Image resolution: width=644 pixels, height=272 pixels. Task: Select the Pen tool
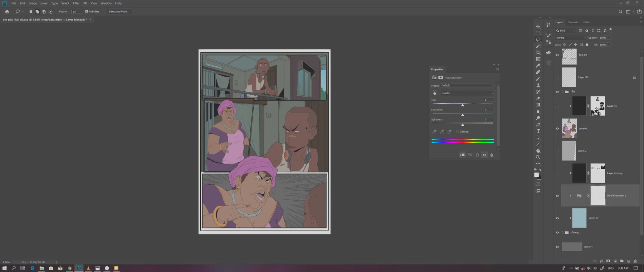tap(538, 124)
